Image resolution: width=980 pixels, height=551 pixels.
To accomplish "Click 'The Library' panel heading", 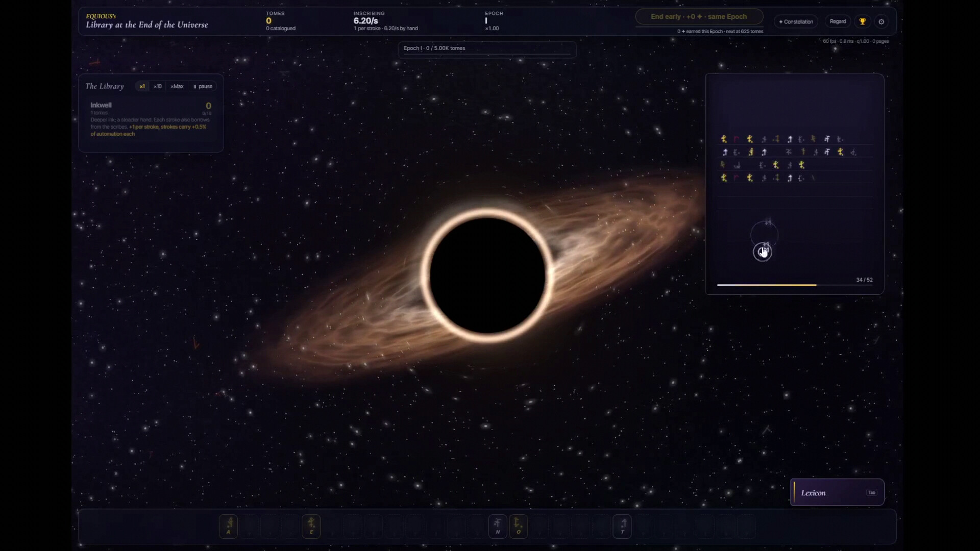I will 105,86.
